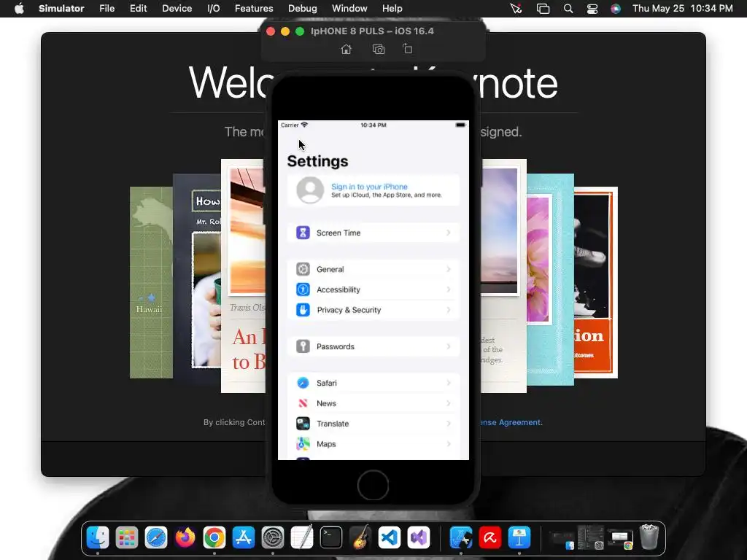Open Control Center in menu bar

[592, 9]
